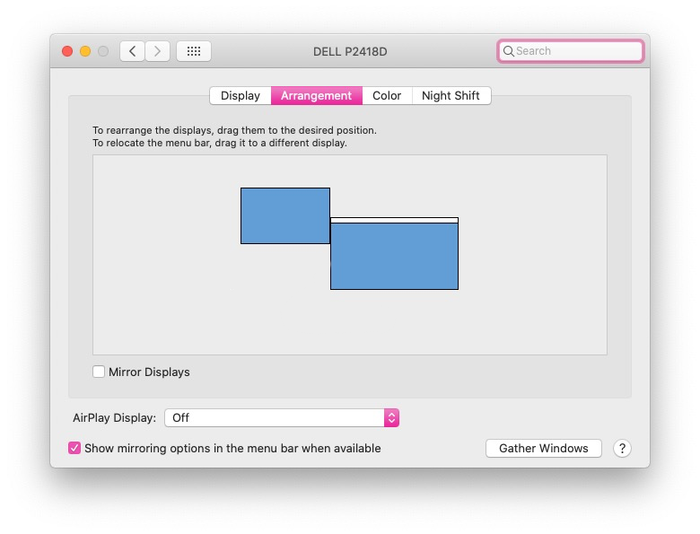700x534 pixels.
Task: Open help with the question mark button
Action: click(x=622, y=448)
